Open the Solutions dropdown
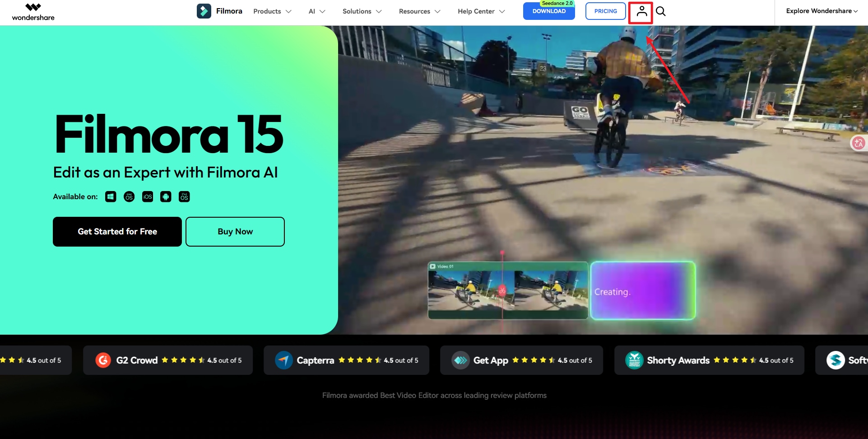 point(362,11)
